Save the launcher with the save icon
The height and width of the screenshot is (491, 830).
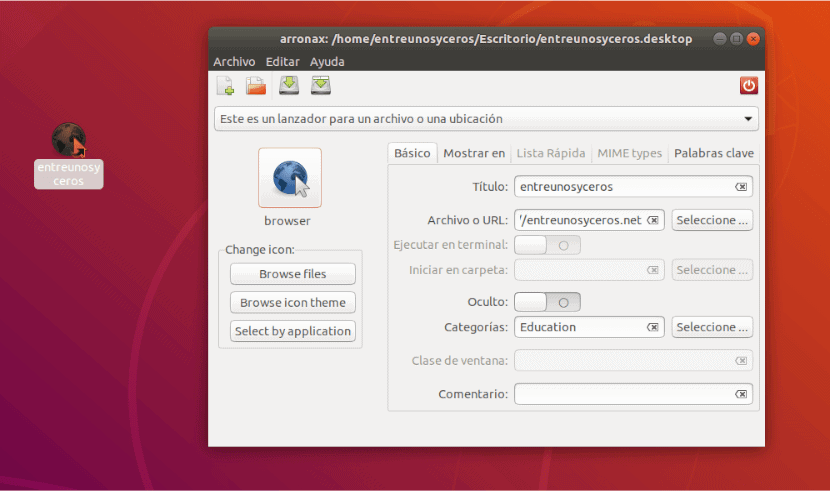point(289,85)
